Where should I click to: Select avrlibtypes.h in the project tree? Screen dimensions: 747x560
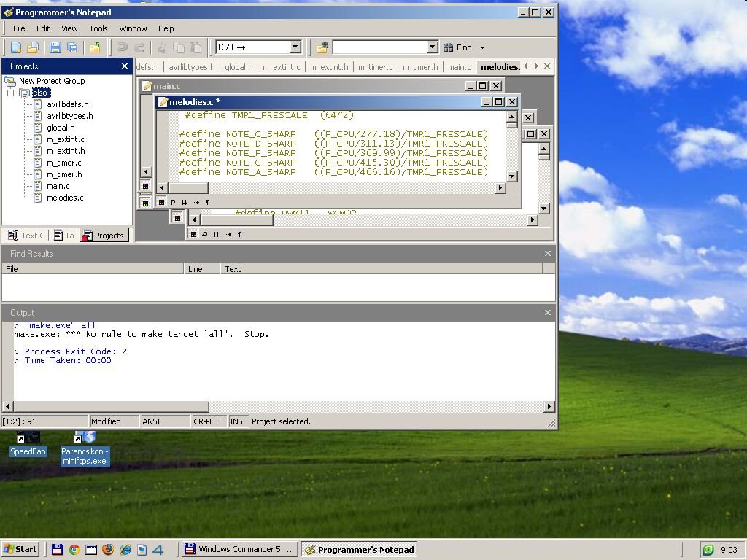point(70,116)
